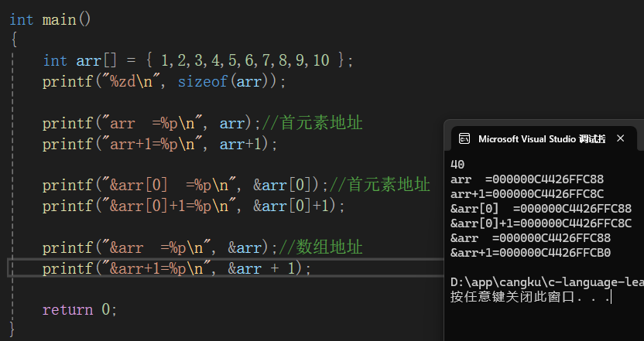The height and width of the screenshot is (341, 644).
Task: Click the D:\app\cangku path line in console
Action: coord(547,282)
